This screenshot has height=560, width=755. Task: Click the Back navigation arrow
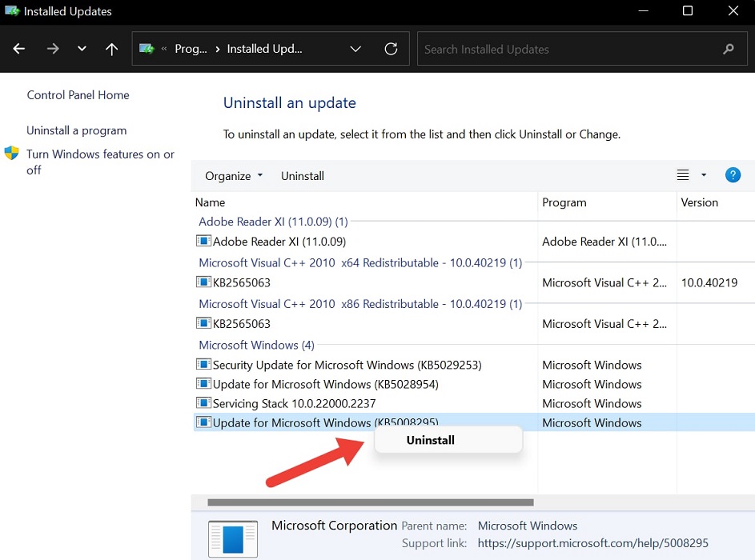18,49
